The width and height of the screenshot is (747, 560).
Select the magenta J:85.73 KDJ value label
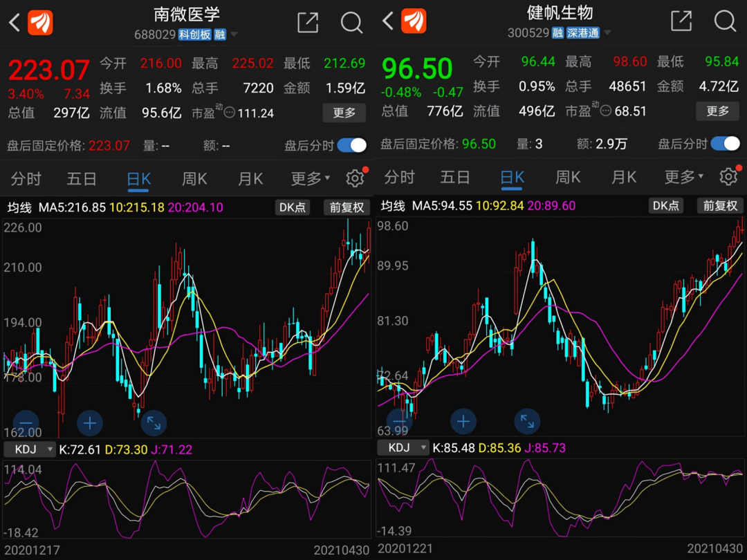pyautogui.click(x=546, y=449)
